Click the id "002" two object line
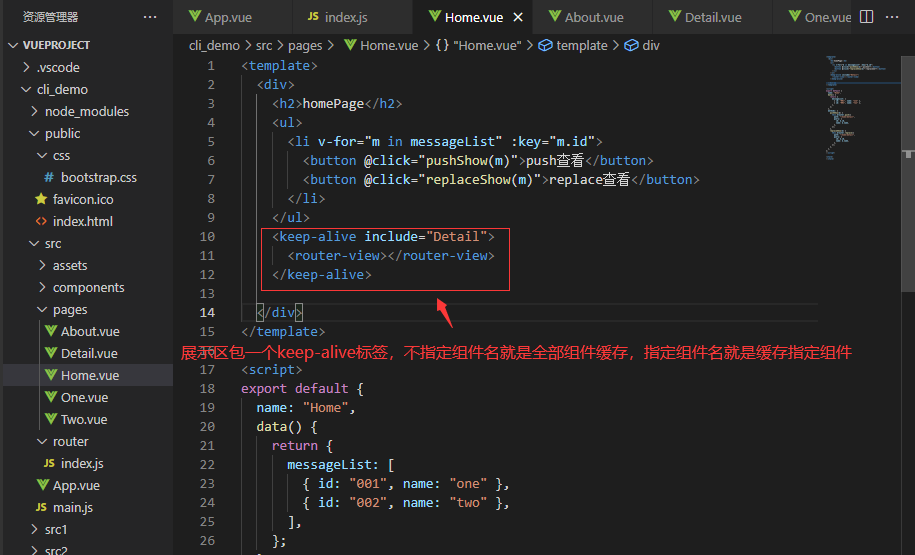915x555 pixels. (406, 502)
